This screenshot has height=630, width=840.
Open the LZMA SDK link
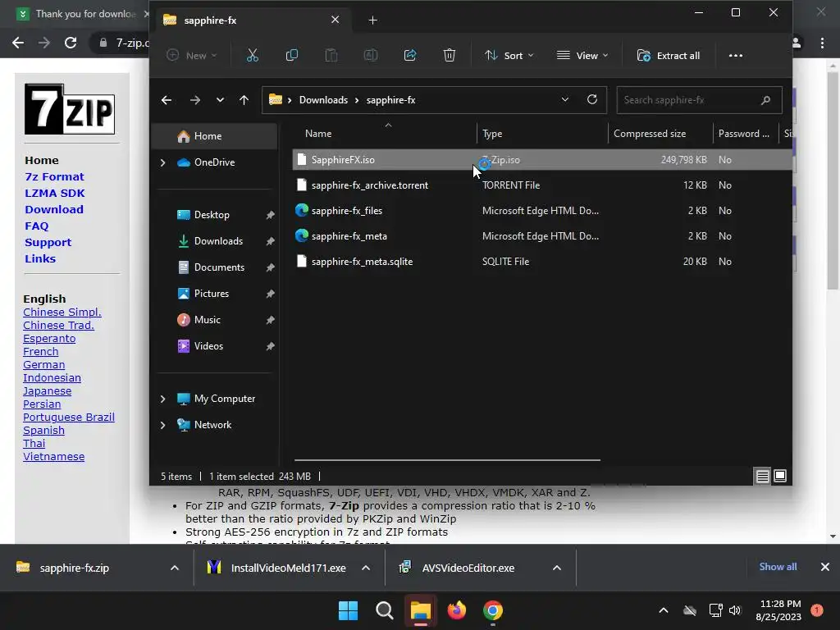point(55,194)
